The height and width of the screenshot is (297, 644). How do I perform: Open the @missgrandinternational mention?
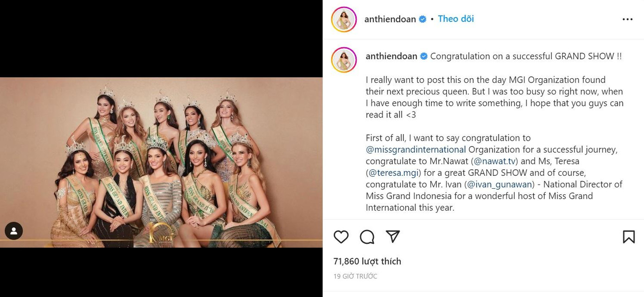(x=416, y=149)
